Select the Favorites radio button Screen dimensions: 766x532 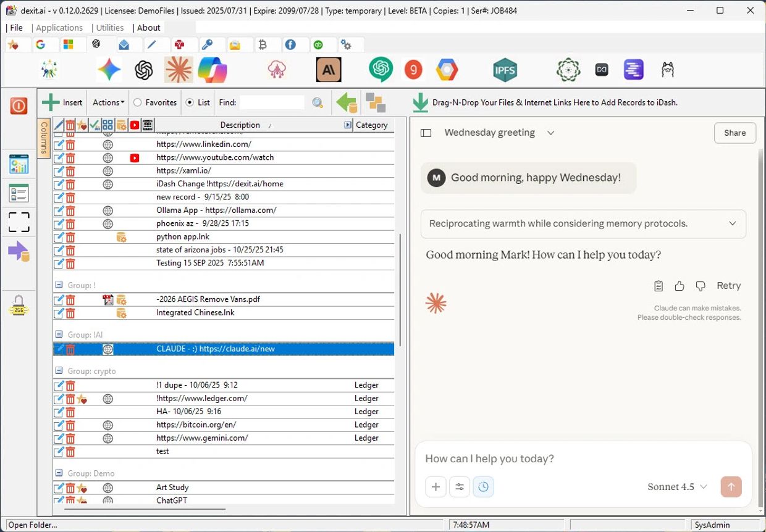pos(138,102)
